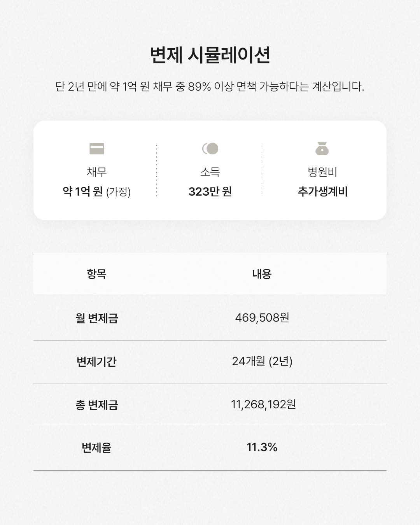Click the 469,508원 monthly payment value

coord(262,318)
